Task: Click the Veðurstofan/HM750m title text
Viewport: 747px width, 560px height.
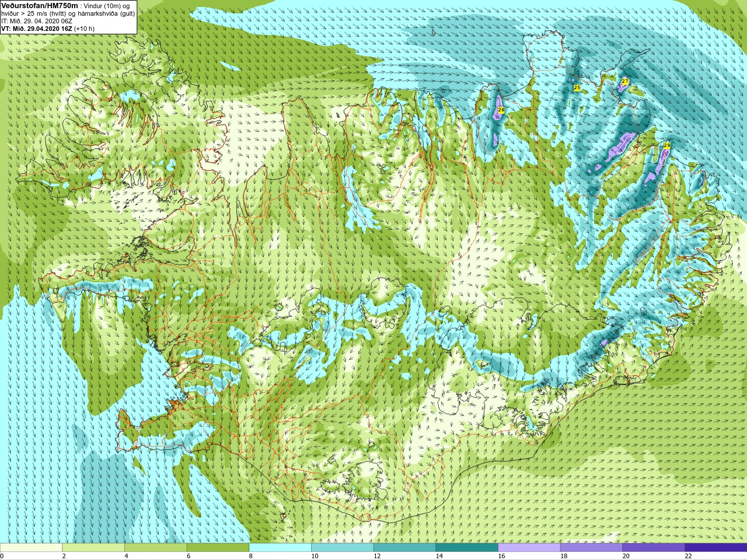Action: 39,5
